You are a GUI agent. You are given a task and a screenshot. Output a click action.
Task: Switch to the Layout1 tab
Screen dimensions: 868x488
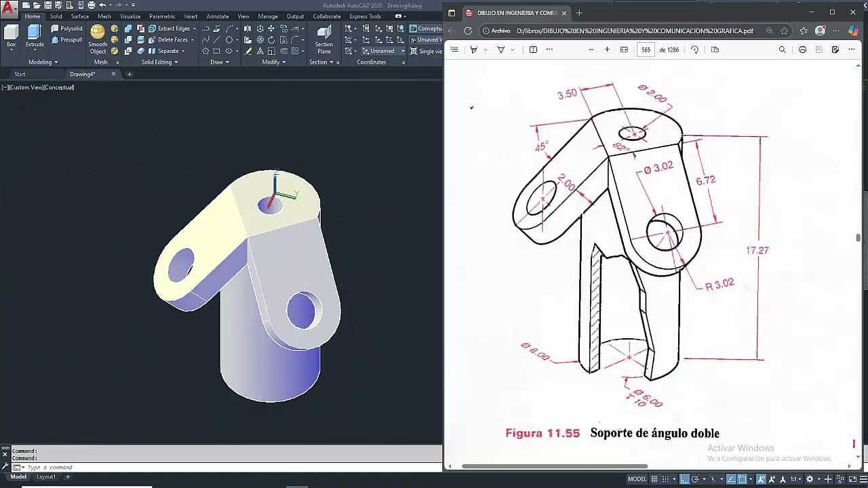click(46, 476)
